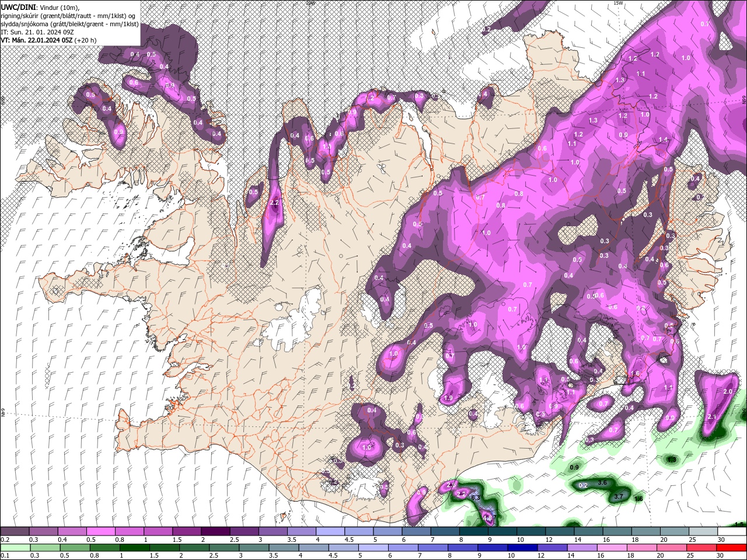Pick the darkest purple 2 snow-scale swatch
This screenshot has width=747, height=560.
click(215, 531)
